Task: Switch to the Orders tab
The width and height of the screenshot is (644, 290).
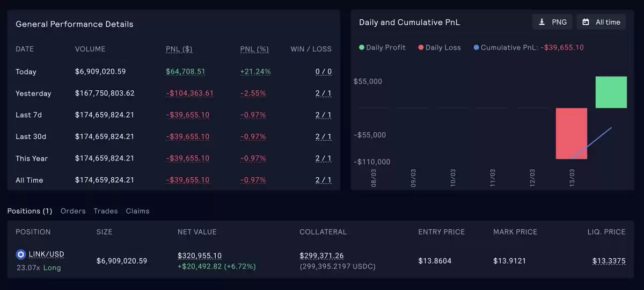Action: (x=73, y=211)
